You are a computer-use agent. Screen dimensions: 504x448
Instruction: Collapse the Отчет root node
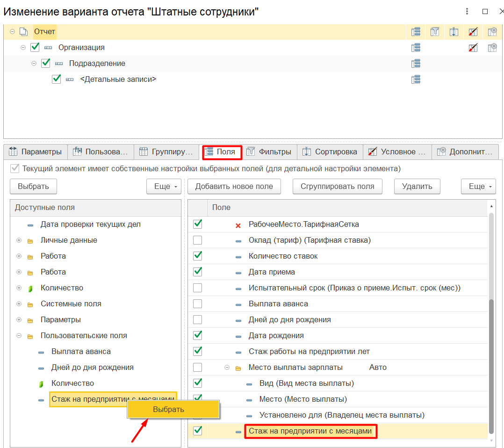coord(12,31)
